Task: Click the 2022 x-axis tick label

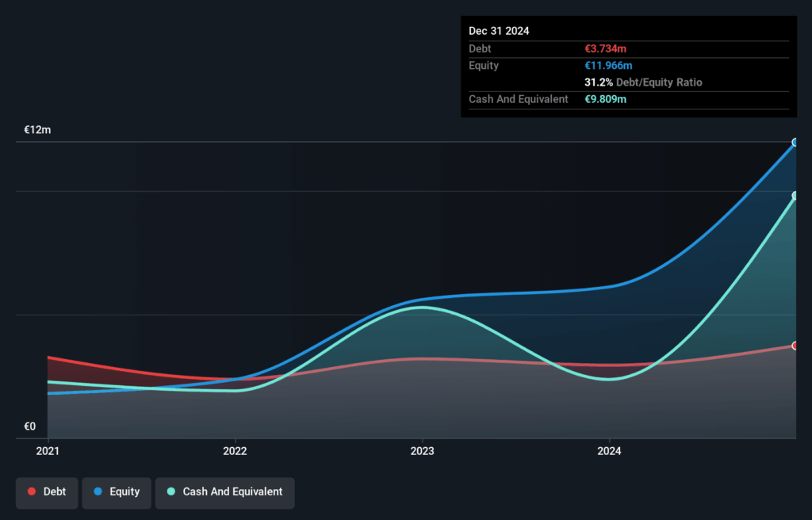Action: [236, 452]
